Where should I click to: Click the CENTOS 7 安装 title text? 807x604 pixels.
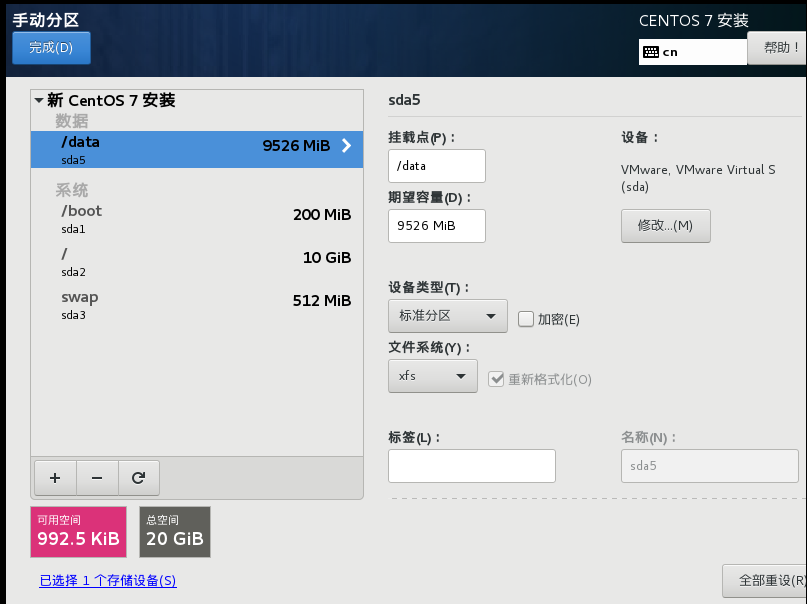694,21
